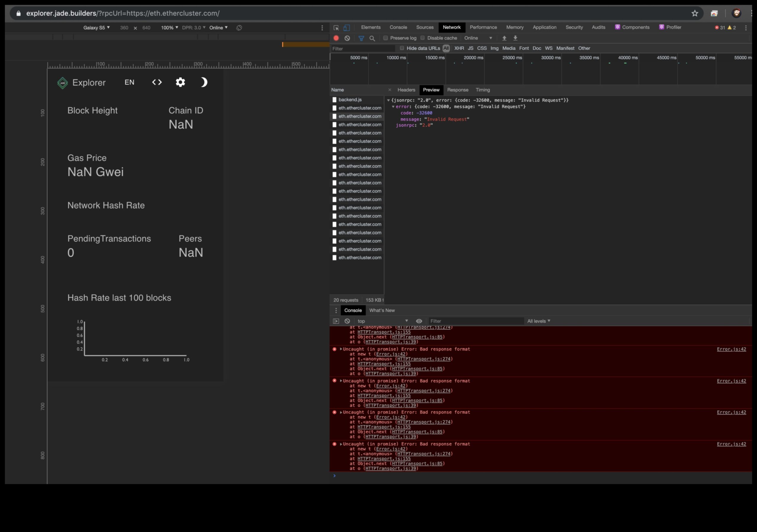Click the dark mode toggle moon icon
The width and height of the screenshot is (757, 532).
203,82
